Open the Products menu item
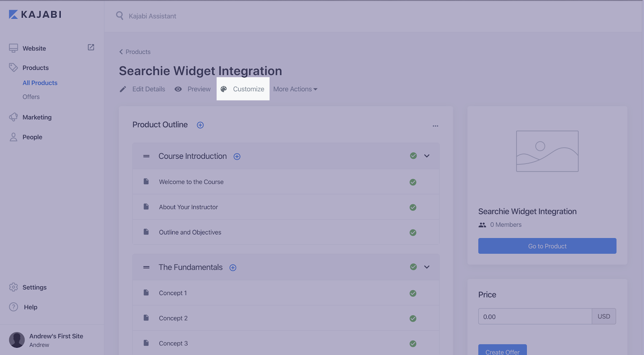 tap(35, 68)
